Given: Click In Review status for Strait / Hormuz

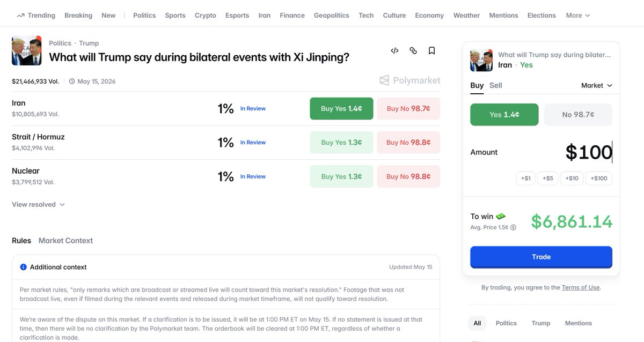Looking at the screenshot, I should 253,143.
